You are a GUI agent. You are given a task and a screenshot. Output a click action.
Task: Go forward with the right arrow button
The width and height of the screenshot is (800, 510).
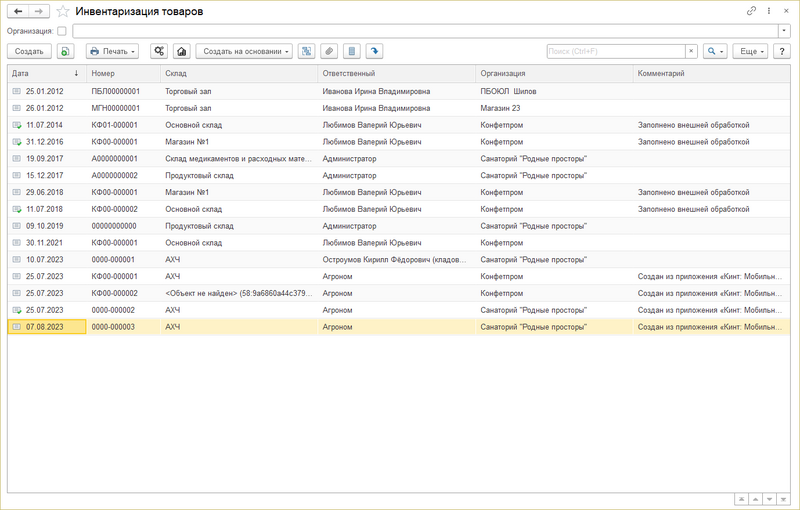point(39,11)
